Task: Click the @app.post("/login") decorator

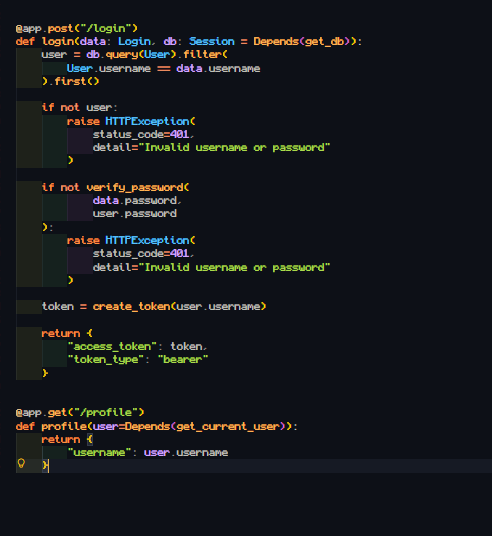Action: pos(77,28)
